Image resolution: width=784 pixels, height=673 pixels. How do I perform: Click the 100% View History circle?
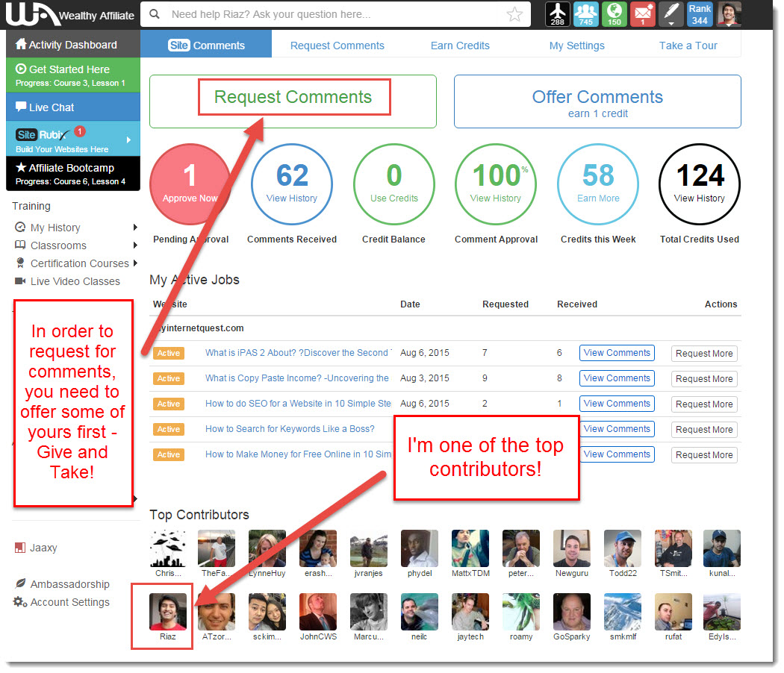pos(496,184)
